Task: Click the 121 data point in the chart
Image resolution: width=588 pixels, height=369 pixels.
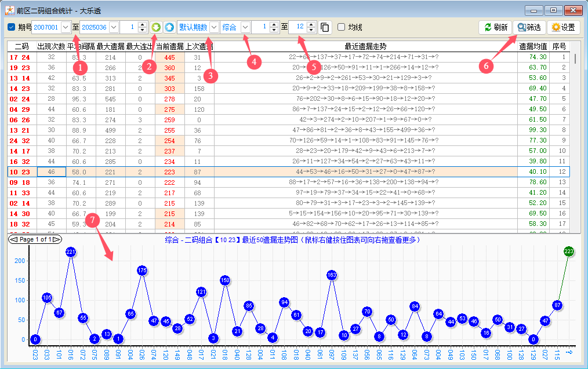Action: point(201,291)
